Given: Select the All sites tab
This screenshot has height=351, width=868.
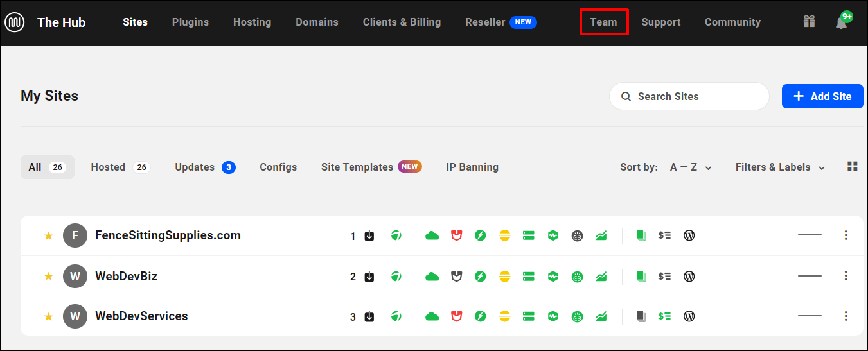Looking at the screenshot, I should 48,167.
